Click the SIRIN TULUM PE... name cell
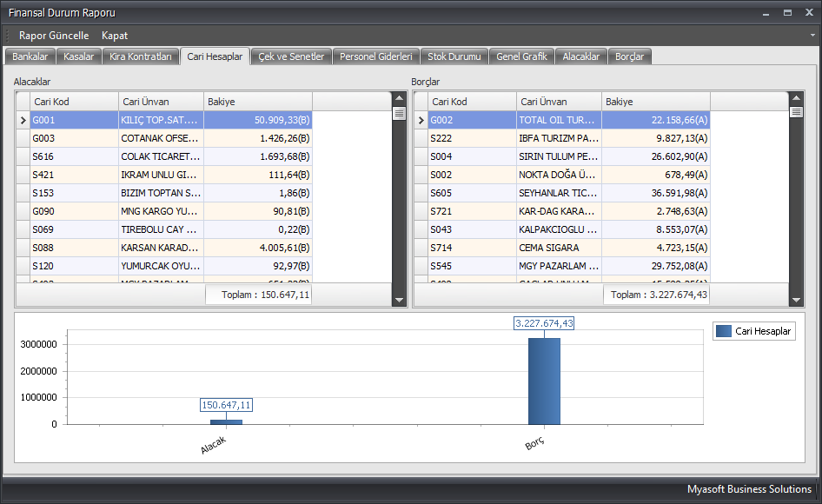This screenshot has width=822, height=504. pyautogui.click(x=559, y=156)
